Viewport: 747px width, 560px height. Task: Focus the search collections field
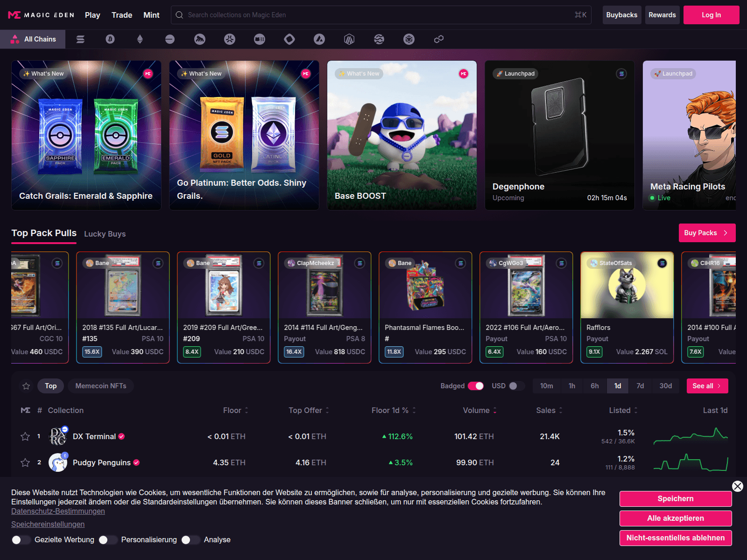[x=381, y=15]
